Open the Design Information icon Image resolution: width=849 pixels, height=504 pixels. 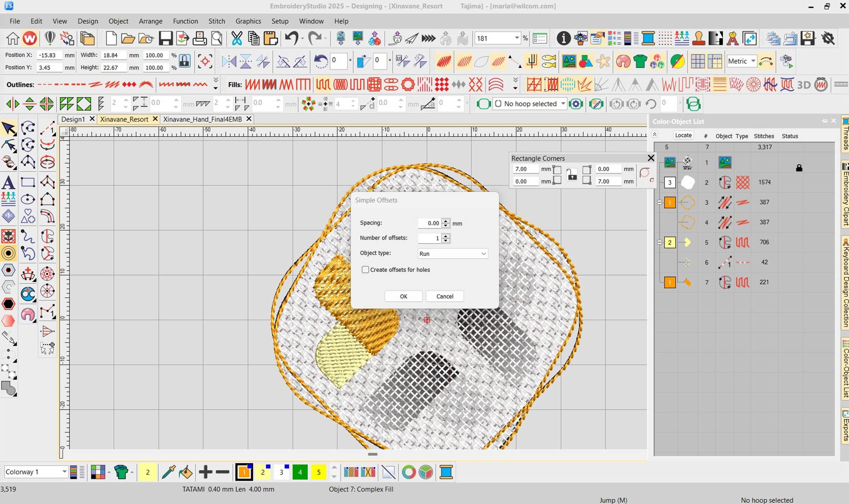click(x=563, y=38)
